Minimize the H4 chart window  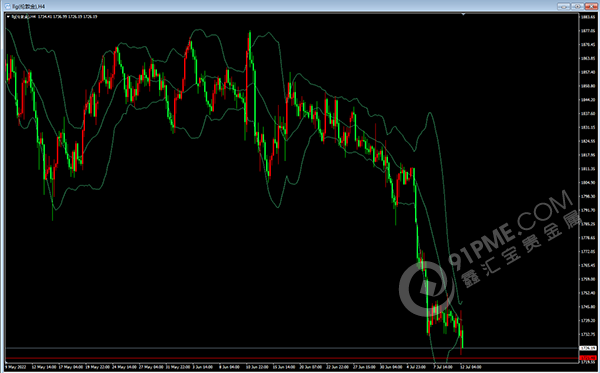click(563, 6)
